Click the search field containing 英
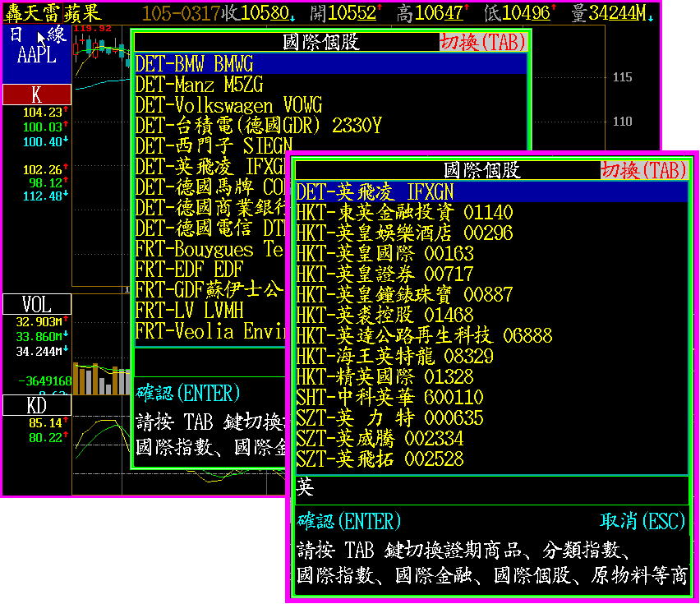The width and height of the screenshot is (700, 604). click(490, 488)
